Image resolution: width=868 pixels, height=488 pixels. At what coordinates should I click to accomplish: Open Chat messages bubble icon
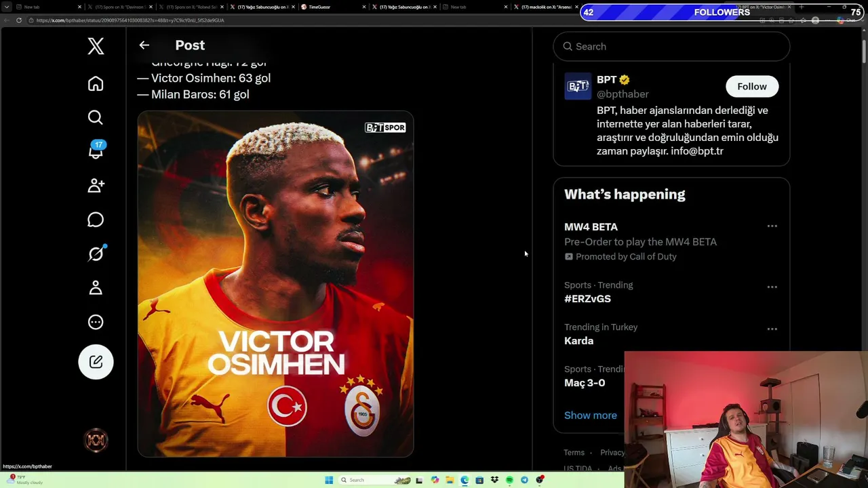[96, 220]
